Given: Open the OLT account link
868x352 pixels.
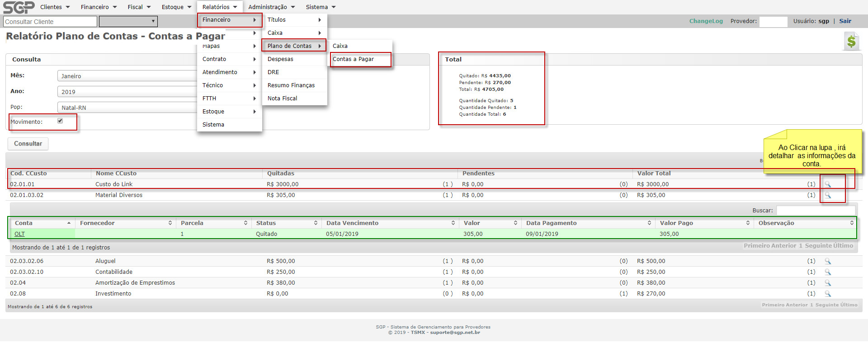Looking at the screenshot, I should (19, 234).
